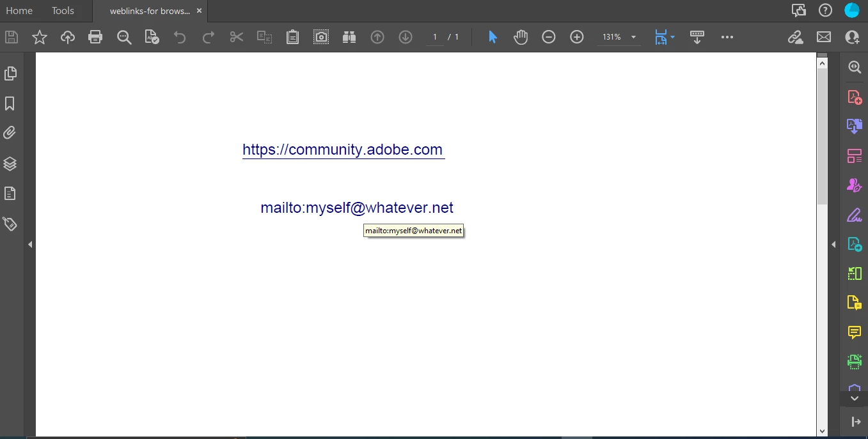Click scrollbar down arrow
The height and width of the screenshot is (439, 868).
822,431
